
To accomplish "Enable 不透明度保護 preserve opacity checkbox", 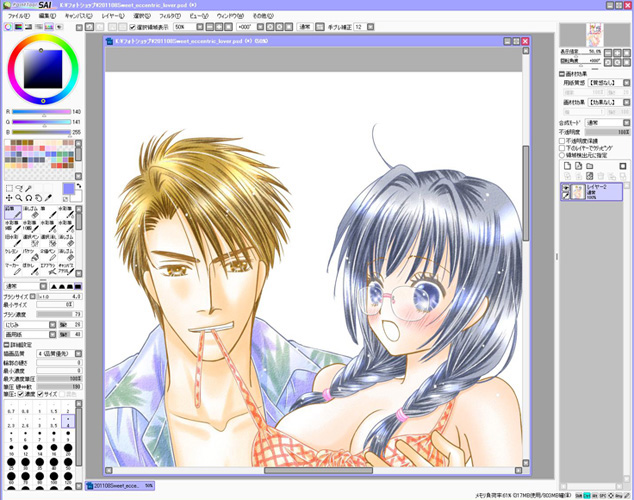I will click(x=562, y=141).
